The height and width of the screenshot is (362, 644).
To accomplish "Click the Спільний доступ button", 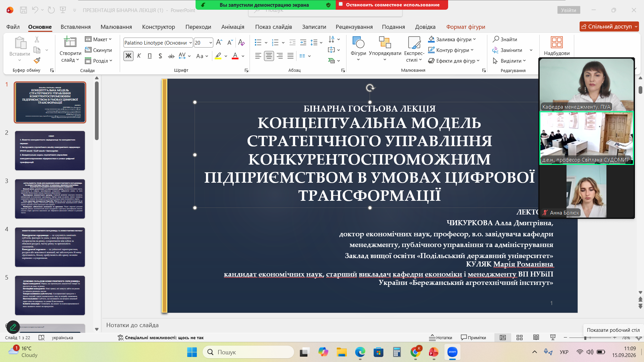I will click(x=609, y=26).
